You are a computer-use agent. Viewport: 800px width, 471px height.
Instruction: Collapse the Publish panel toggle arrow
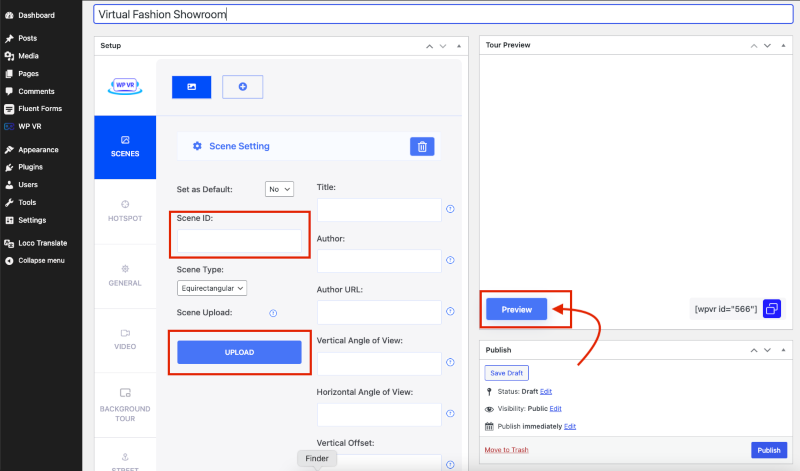tap(783, 350)
